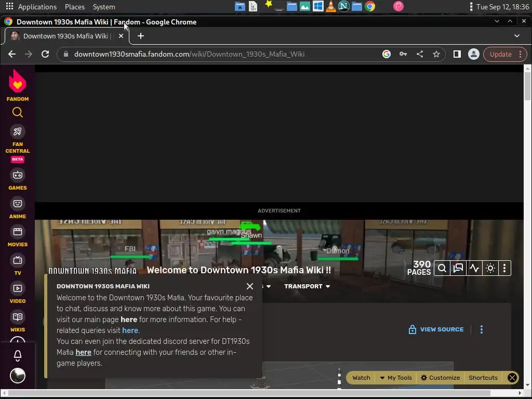This screenshot has height=399, width=532.
Task: Open search from the Fandom sidebar
Action: coord(18,112)
